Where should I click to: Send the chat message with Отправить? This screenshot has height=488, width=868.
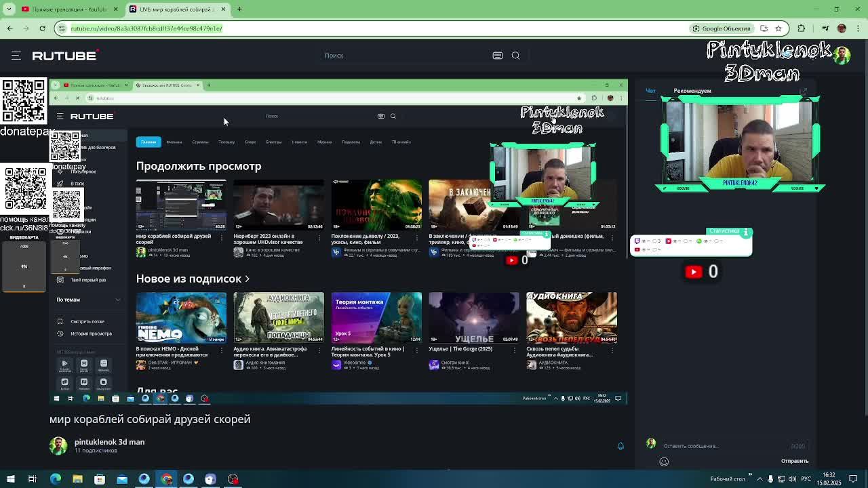coord(795,462)
